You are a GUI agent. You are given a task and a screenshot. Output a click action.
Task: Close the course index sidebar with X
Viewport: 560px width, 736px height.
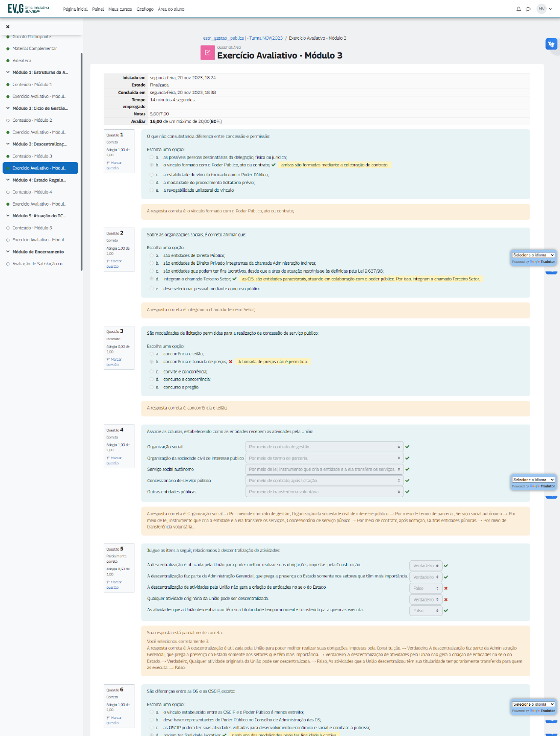point(8,27)
